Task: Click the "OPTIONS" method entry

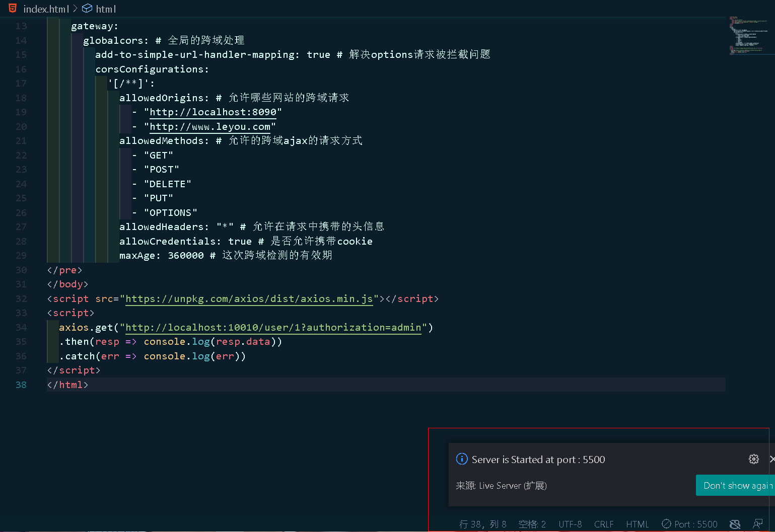Action: pos(171,212)
